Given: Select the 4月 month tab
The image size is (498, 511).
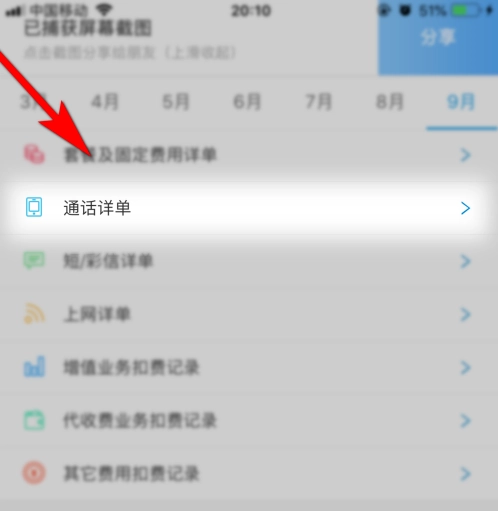Looking at the screenshot, I should click(x=105, y=102).
